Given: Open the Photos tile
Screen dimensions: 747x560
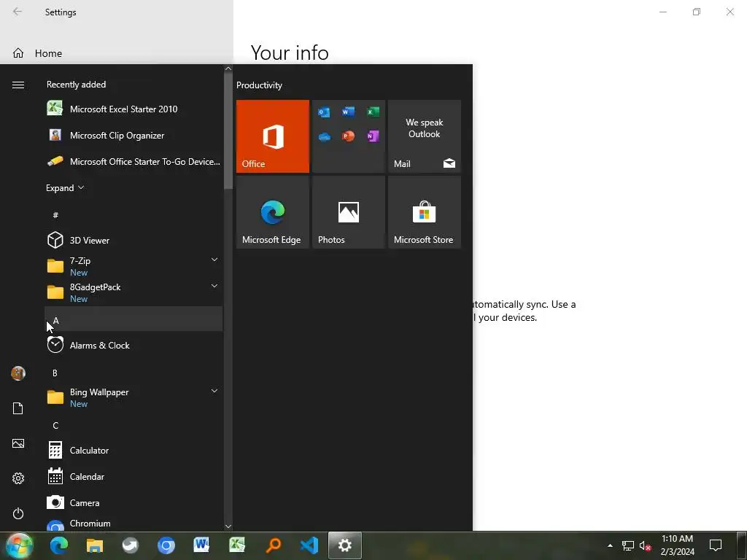Looking at the screenshot, I should (x=348, y=212).
